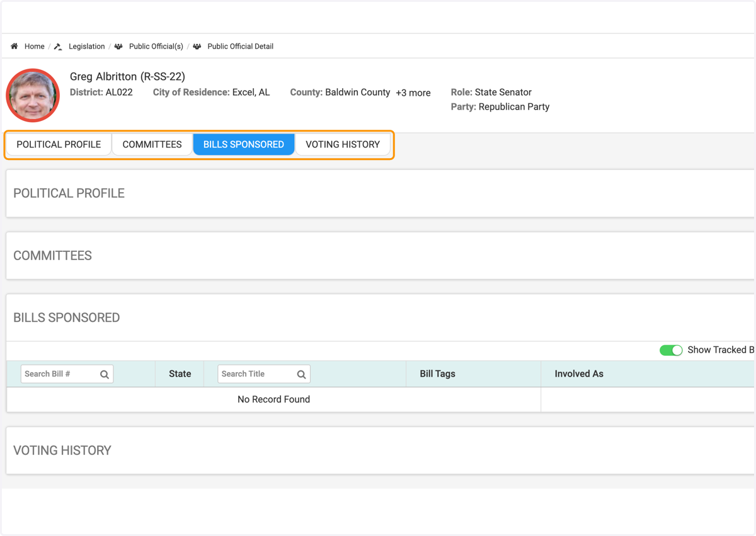Open the Voting History tab

tap(343, 144)
